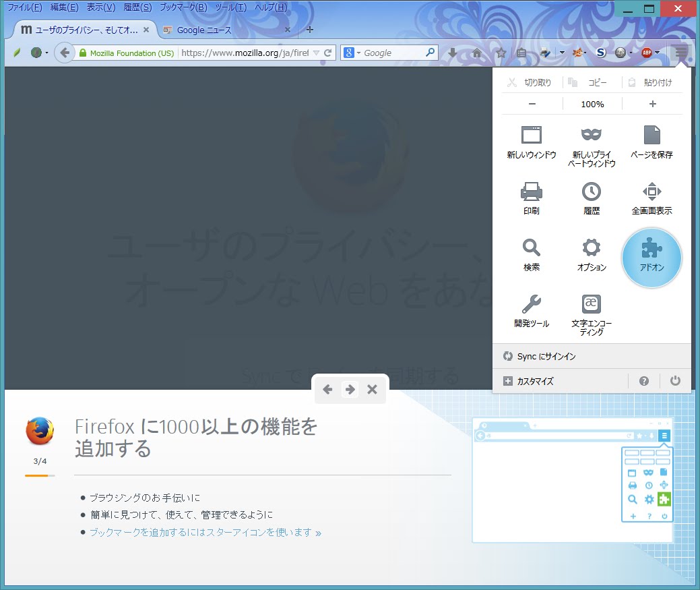Click the mozilla.org URL address field

[245, 53]
